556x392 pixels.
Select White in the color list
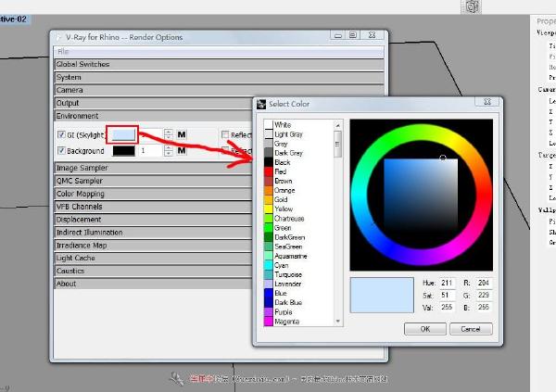[x=283, y=125]
